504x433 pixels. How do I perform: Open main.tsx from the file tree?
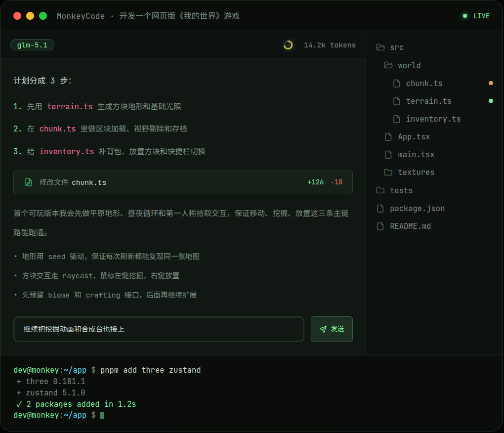click(416, 155)
